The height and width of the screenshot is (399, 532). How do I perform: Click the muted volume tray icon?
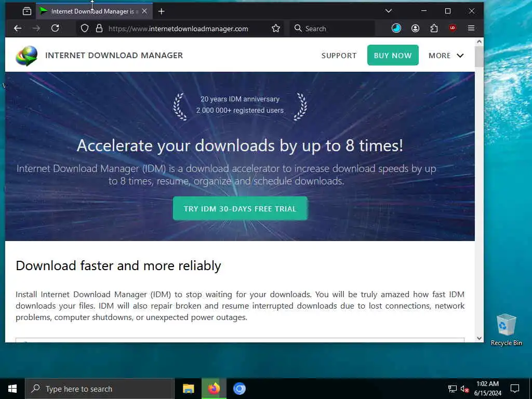(464, 389)
